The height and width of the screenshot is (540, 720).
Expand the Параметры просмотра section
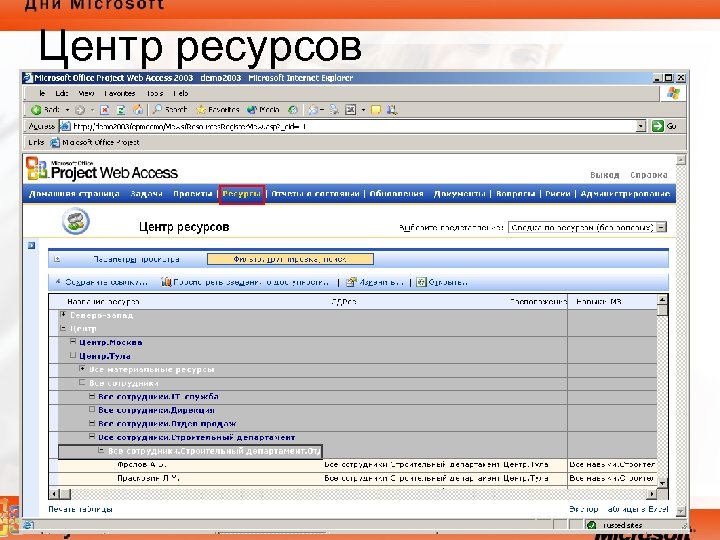pyautogui.click(x=57, y=259)
